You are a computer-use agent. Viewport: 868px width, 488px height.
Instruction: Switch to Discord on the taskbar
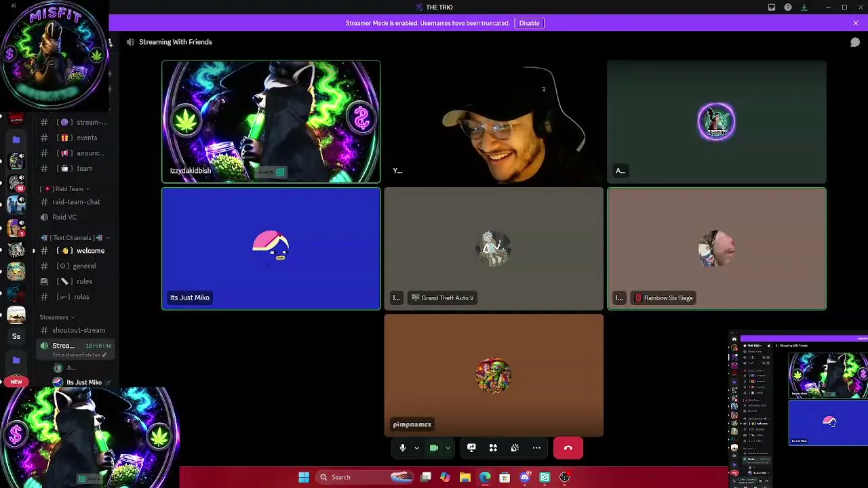pyautogui.click(x=525, y=477)
